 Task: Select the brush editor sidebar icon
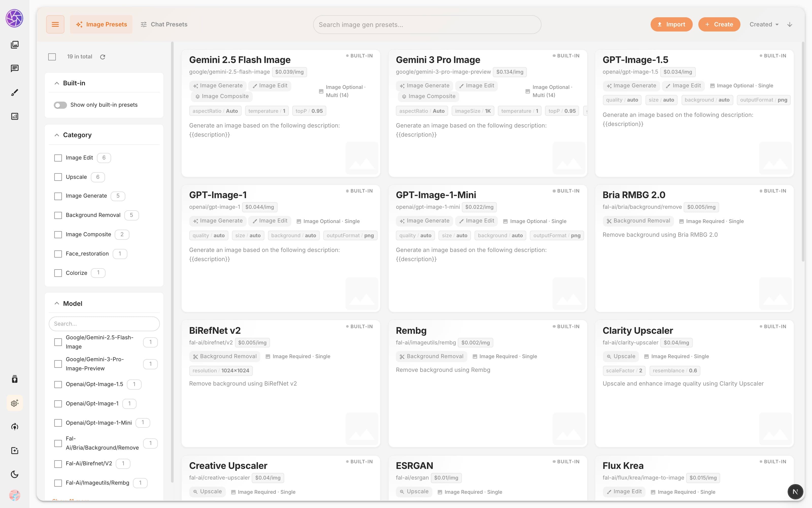click(14, 92)
